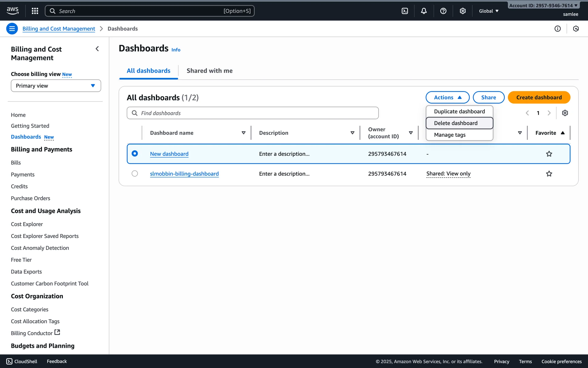This screenshot has height=368, width=588.
Task: Switch to the Shared with me tab
Action: (x=209, y=71)
